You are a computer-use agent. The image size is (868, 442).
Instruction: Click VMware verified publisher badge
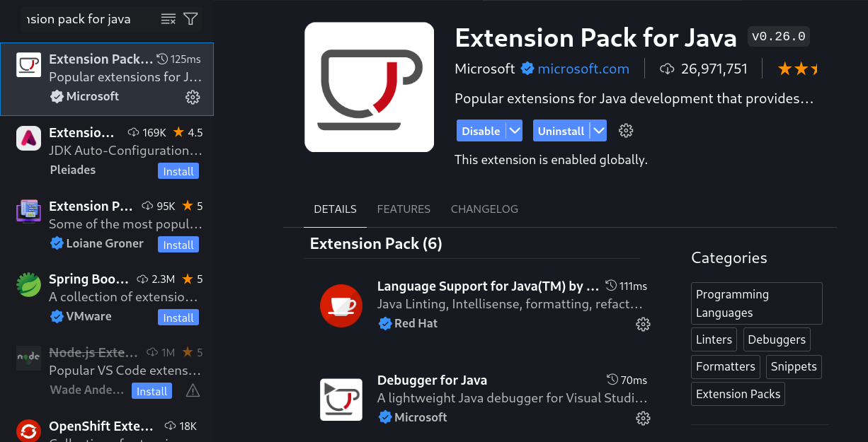pyautogui.click(x=57, y=317)
